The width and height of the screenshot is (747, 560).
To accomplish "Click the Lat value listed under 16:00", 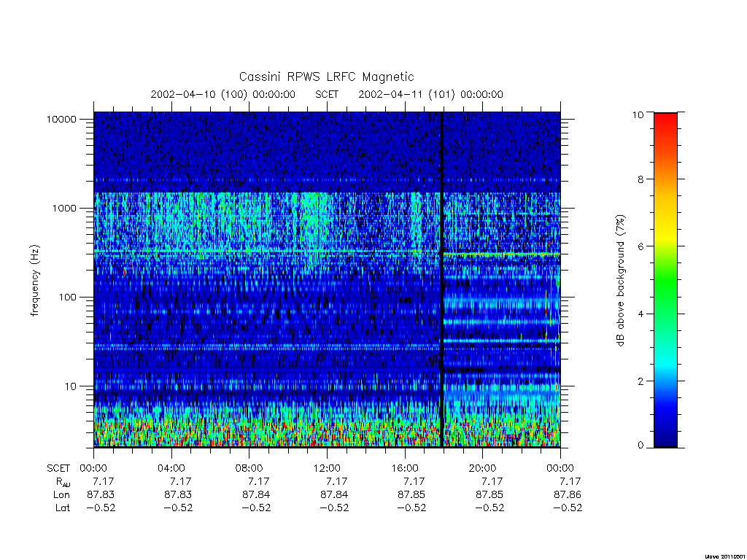I will coord(411,507).
